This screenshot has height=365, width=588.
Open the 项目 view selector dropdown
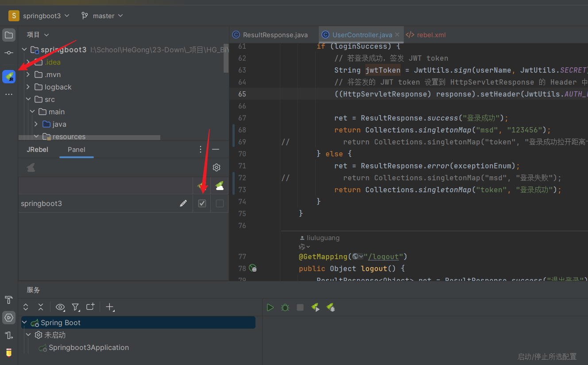click(38, 35)
